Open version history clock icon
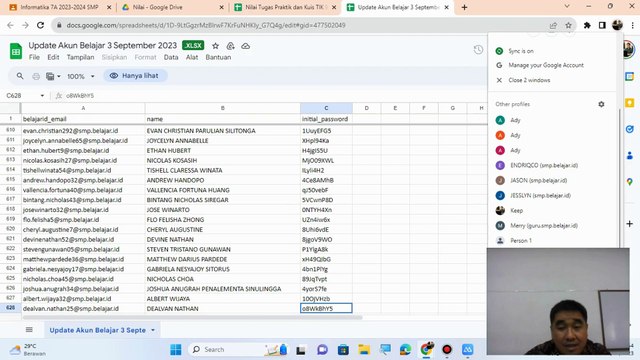The width and height of the screenshot is (640, 360). (x=478, y=50)
